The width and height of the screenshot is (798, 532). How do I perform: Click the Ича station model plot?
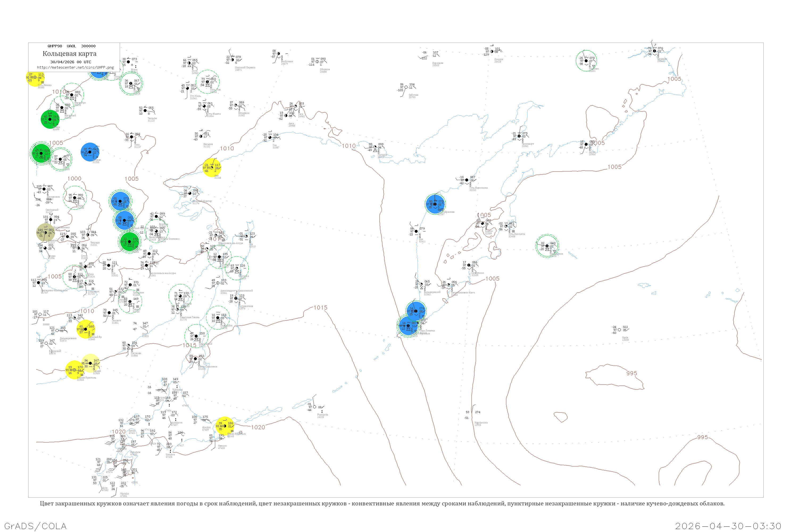[x=416, y=231]
